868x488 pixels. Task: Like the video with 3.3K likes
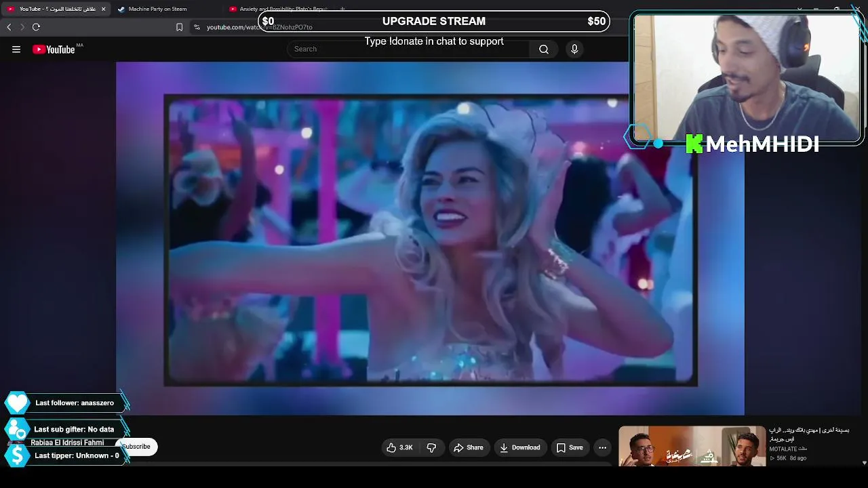click(399, 447)
